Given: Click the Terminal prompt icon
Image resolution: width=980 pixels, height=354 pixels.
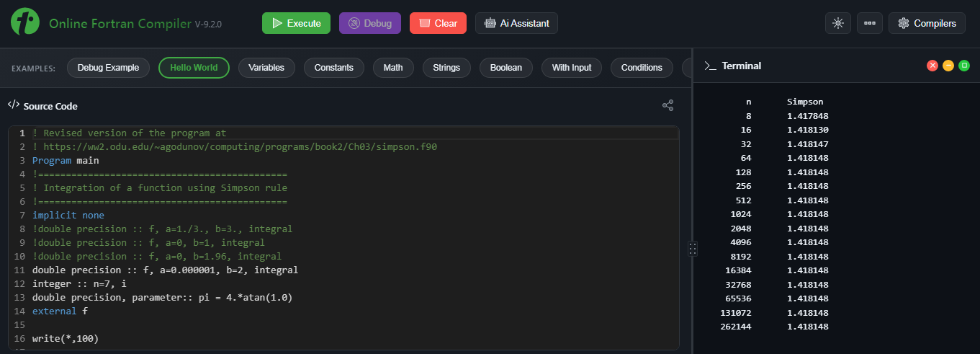Looking at the screenshot, I should pos(710,66).
